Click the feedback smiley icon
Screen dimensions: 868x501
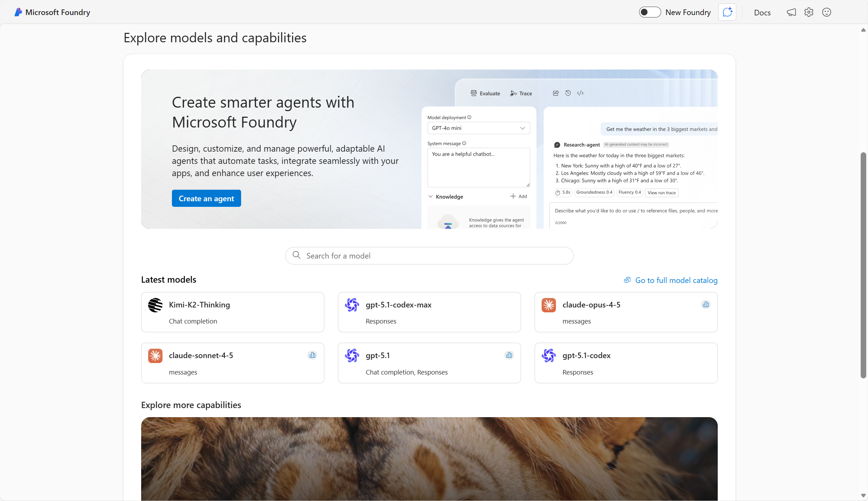(x=826, y=12)
